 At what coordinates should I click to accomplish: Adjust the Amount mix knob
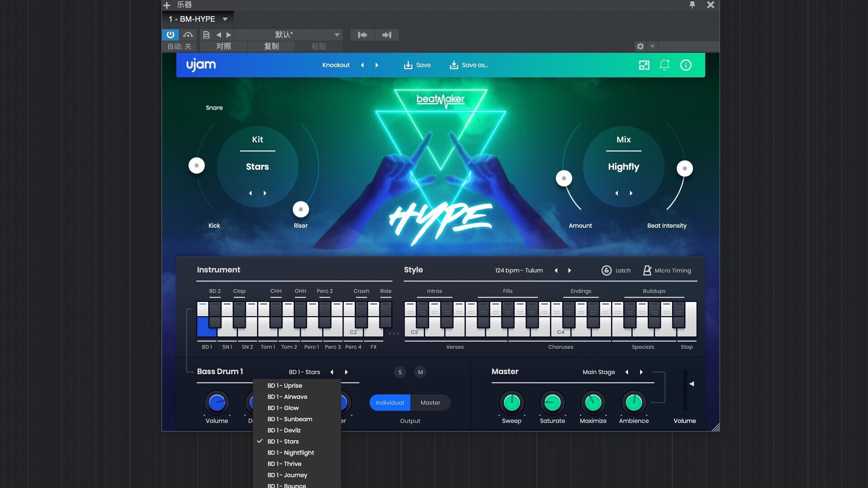coord(564,178)
